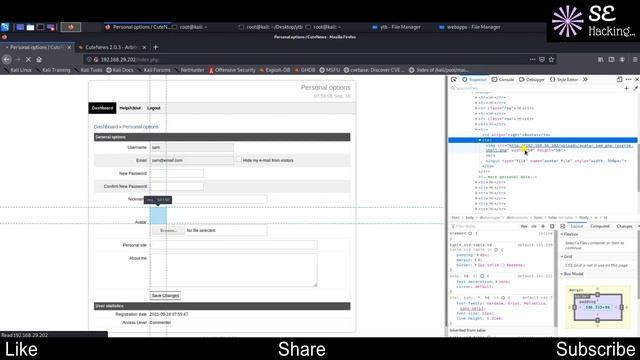Switch to the Style Editor tab

pos(564,79)
